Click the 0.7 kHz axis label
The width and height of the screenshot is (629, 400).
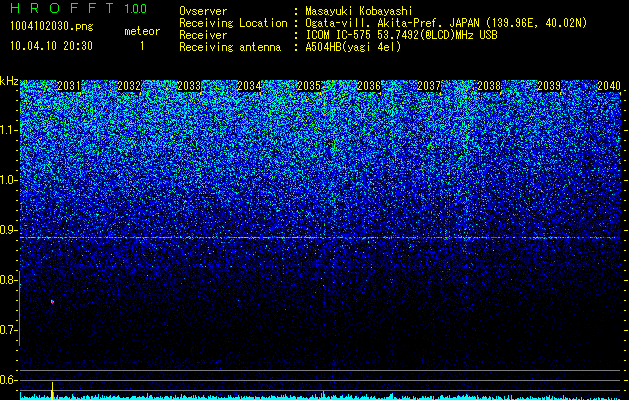click(x=9, y=330)
